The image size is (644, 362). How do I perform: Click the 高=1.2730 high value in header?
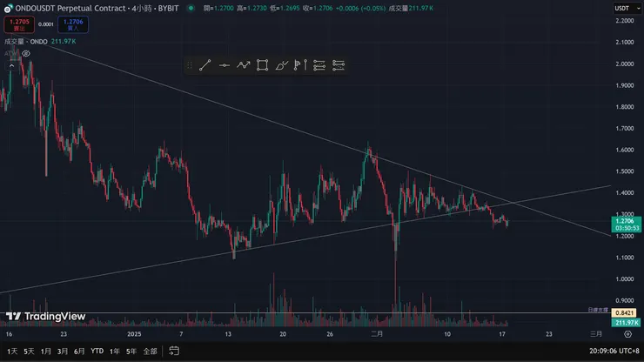pos(252,8)
